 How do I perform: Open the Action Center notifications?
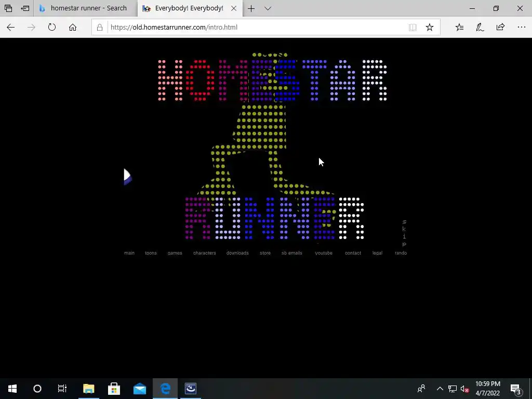[x=515, y=389]
